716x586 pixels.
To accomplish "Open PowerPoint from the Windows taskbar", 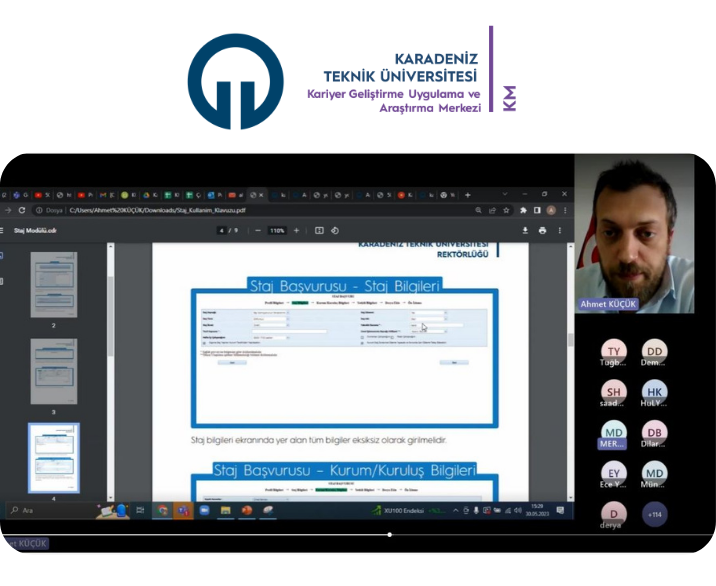I will point(246,510).
